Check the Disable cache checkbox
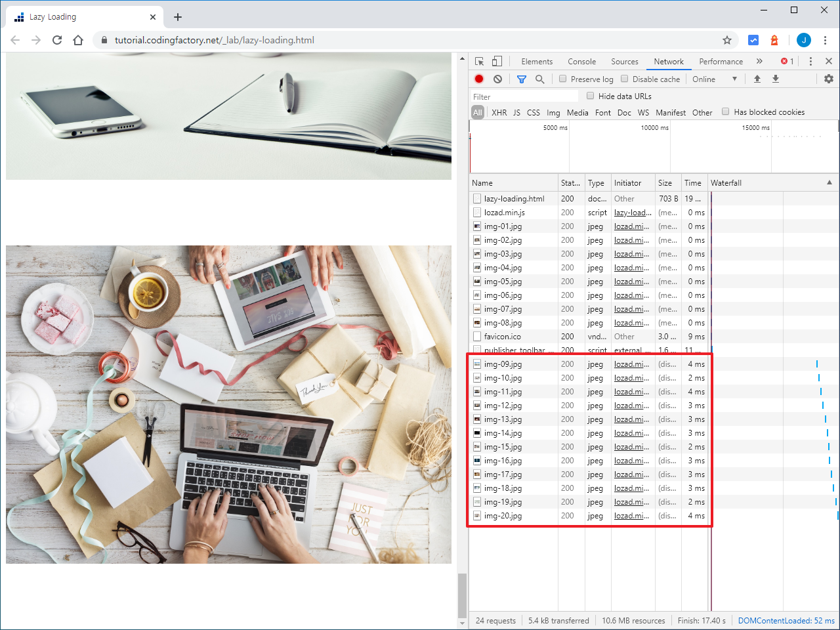 click(625, 79)
